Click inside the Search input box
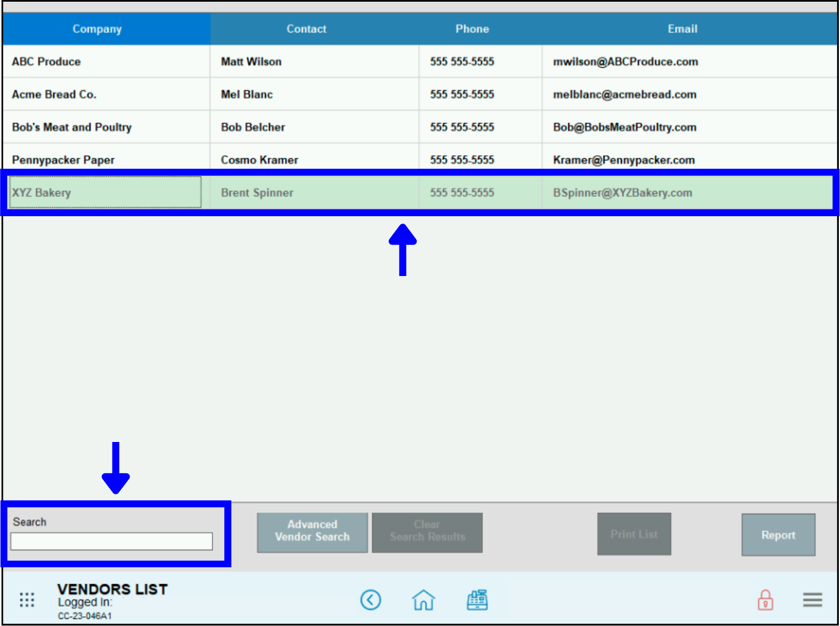The height and width of the screenshot is (626, 840). (x=111, y=541)
